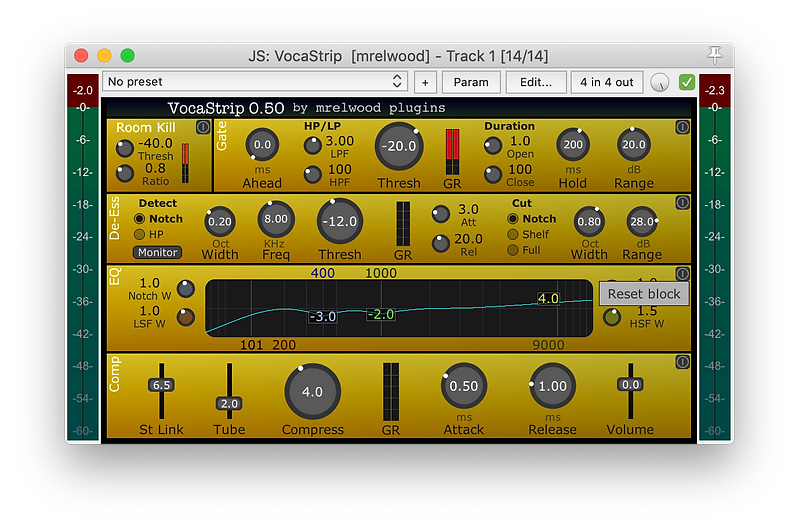Screen dimensions: 799x529
Task: Click the De-Ess Rel knob
Action: point(440,244)
